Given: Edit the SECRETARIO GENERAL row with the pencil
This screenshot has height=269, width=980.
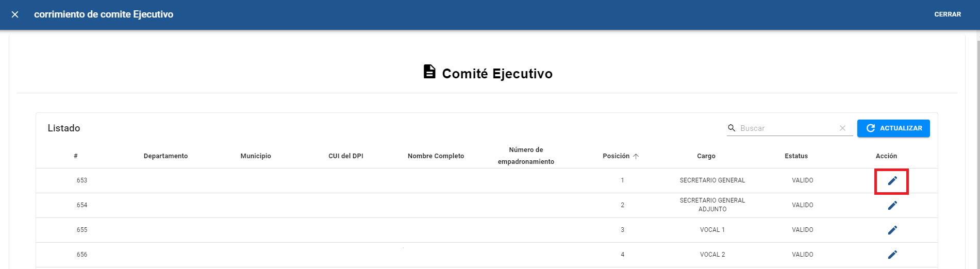Looking at the screenshot, I should [x=892, y=181].
